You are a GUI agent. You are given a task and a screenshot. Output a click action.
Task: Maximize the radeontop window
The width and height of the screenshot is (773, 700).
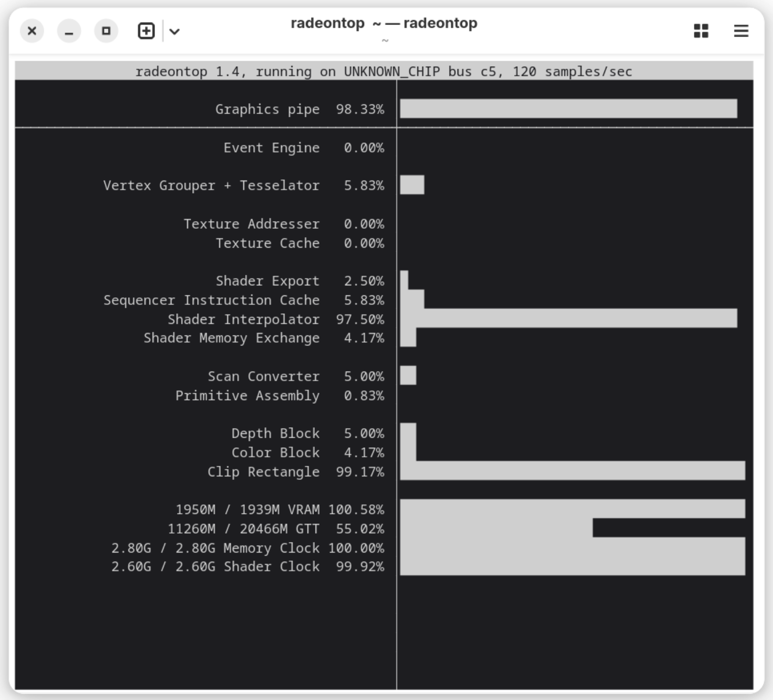tap(106, 31)
